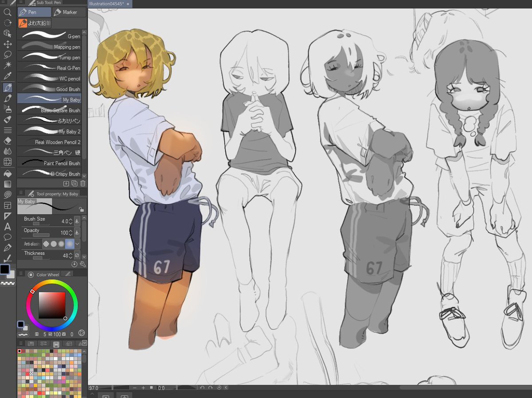Screen dimensions: 532x398
Task: Toggle Opacity dynamics button
Action: (77, 232)
